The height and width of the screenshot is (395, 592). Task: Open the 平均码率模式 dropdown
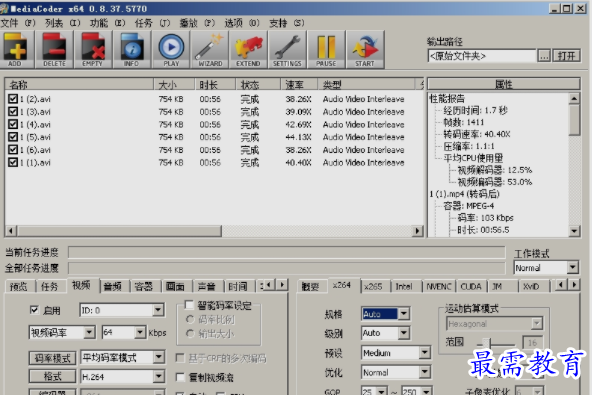tap(122, 358)
